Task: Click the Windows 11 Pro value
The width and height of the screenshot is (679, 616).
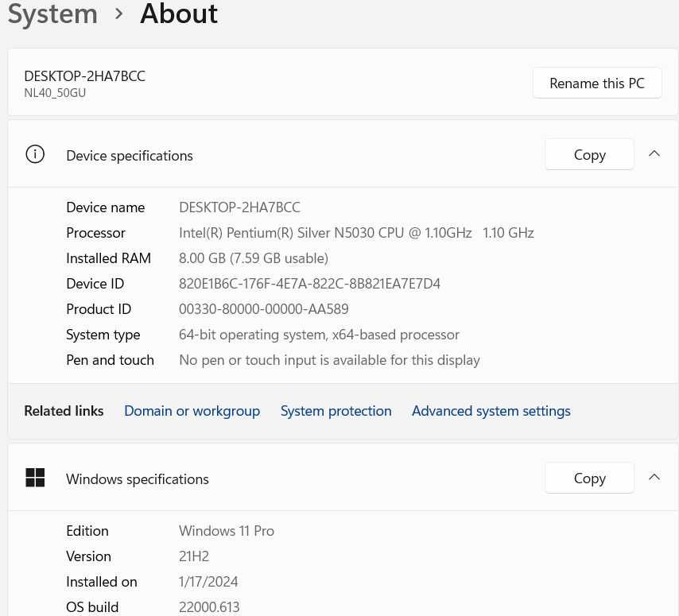Action: coord(227,531)
